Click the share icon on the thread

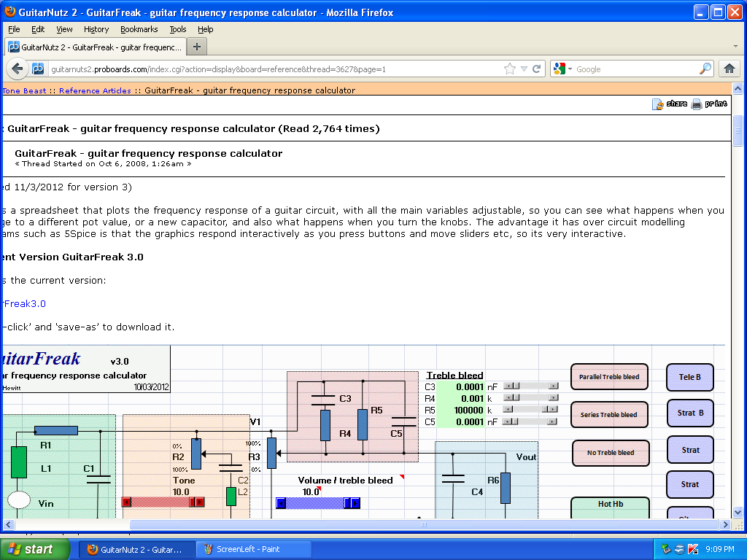pos(658,104)
